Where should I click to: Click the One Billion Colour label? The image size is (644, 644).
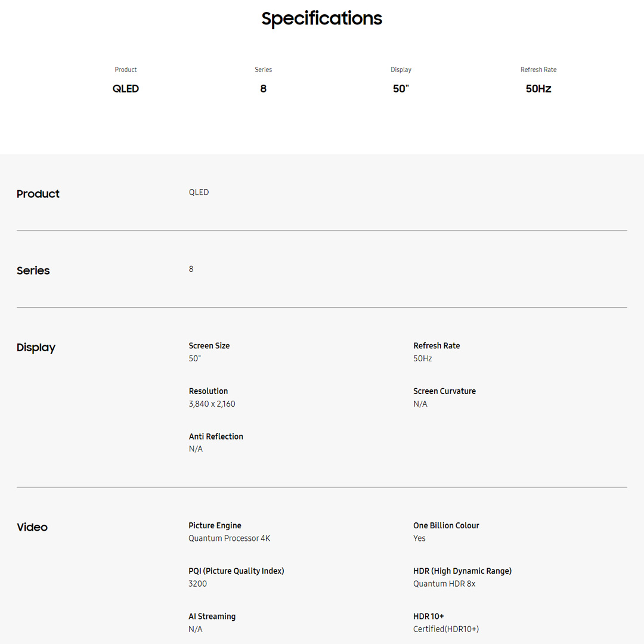tap(446, 525)
